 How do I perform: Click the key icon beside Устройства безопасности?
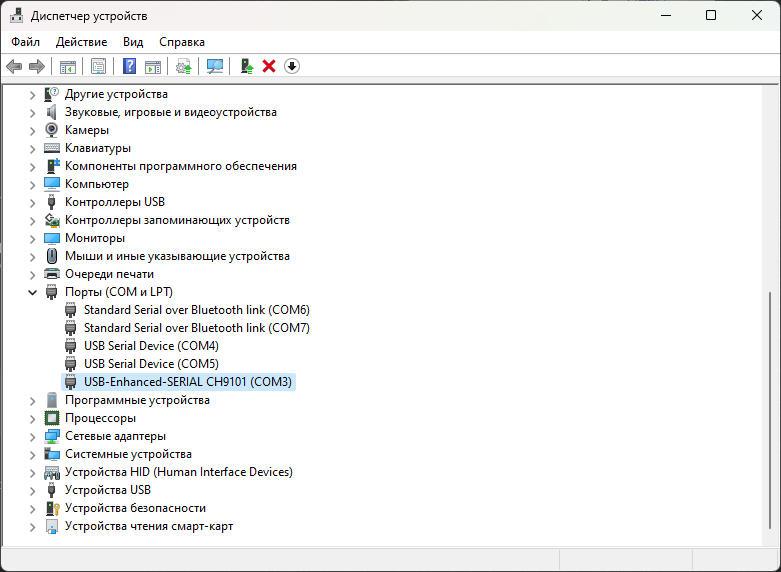click(x=52, y=508)
